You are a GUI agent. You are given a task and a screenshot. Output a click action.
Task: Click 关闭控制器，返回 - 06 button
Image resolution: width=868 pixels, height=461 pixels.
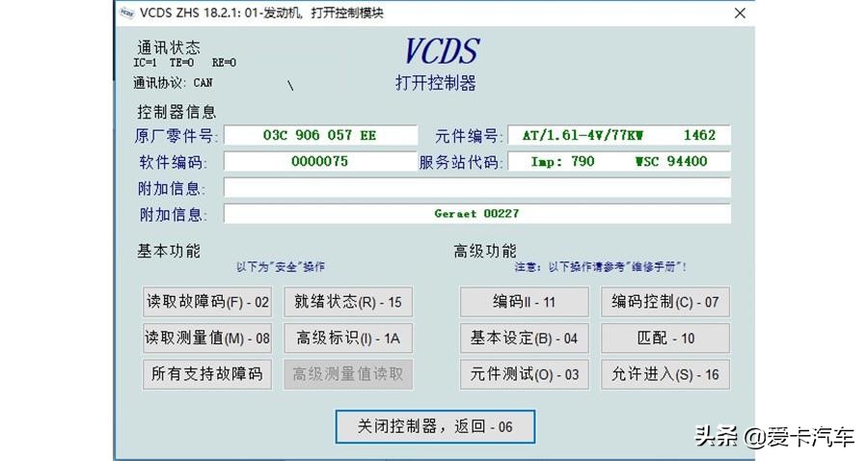pos(435,426)
